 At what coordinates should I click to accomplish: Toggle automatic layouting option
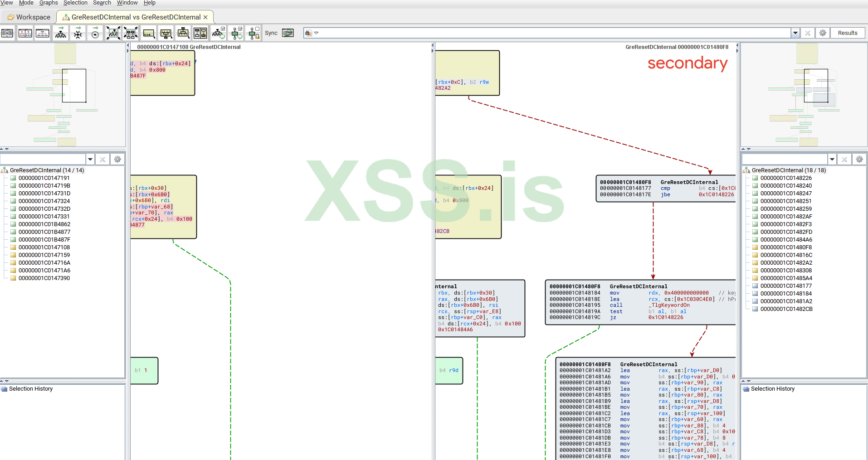(x=219, y=33)
